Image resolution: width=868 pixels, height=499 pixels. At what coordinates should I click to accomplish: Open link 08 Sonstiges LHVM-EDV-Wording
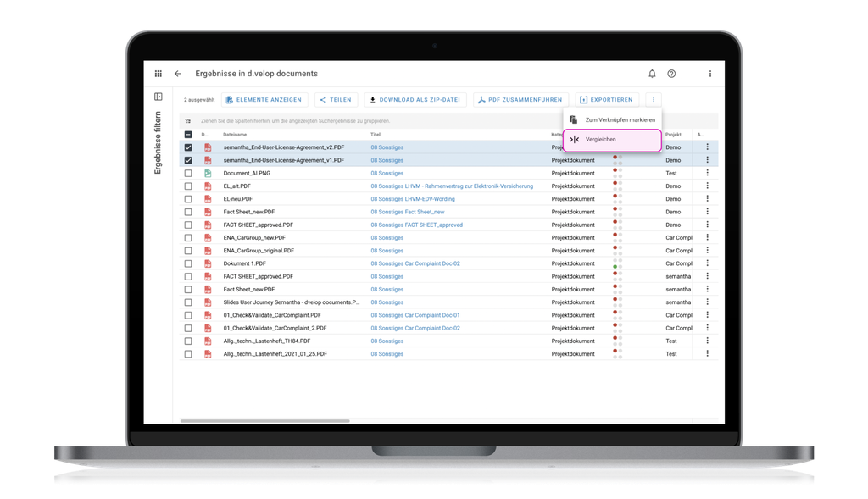click(413, 198)
